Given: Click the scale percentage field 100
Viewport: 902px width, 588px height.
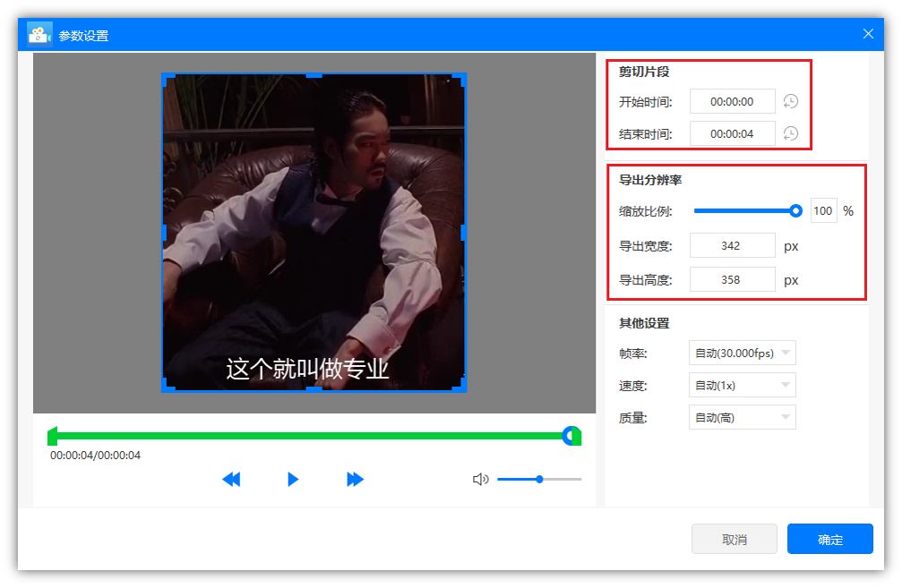Looking at the screenshot, I should pyautogui.click(x=823, y=211).
